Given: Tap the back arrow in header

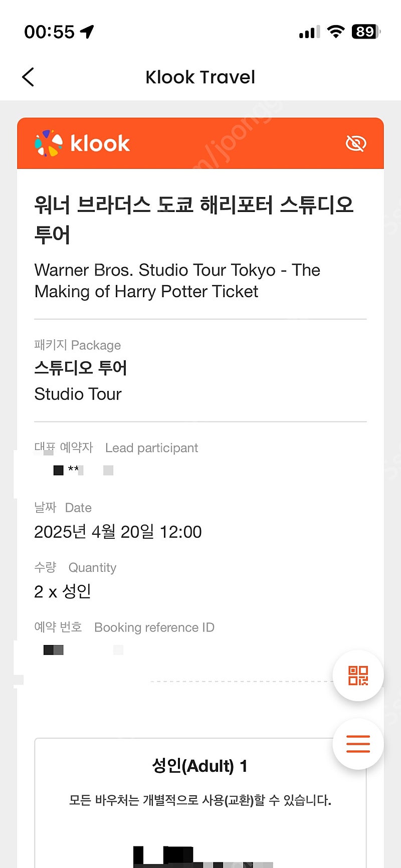Looking at the screenshot, I should point(28,77).
